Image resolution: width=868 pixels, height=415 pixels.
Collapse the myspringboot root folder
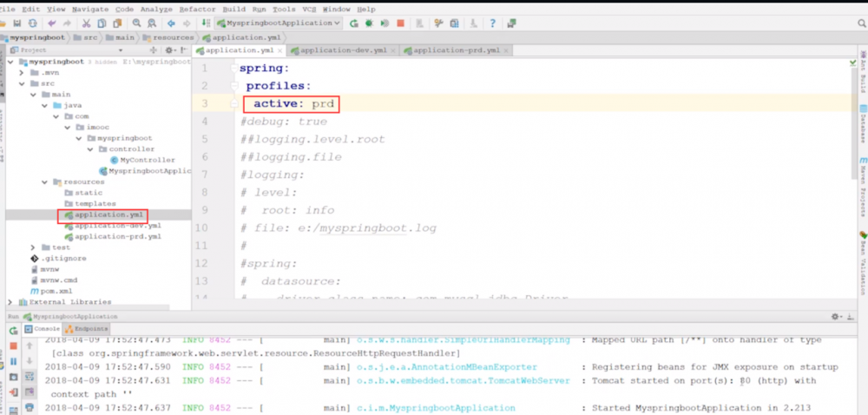(x=10, y=62)
